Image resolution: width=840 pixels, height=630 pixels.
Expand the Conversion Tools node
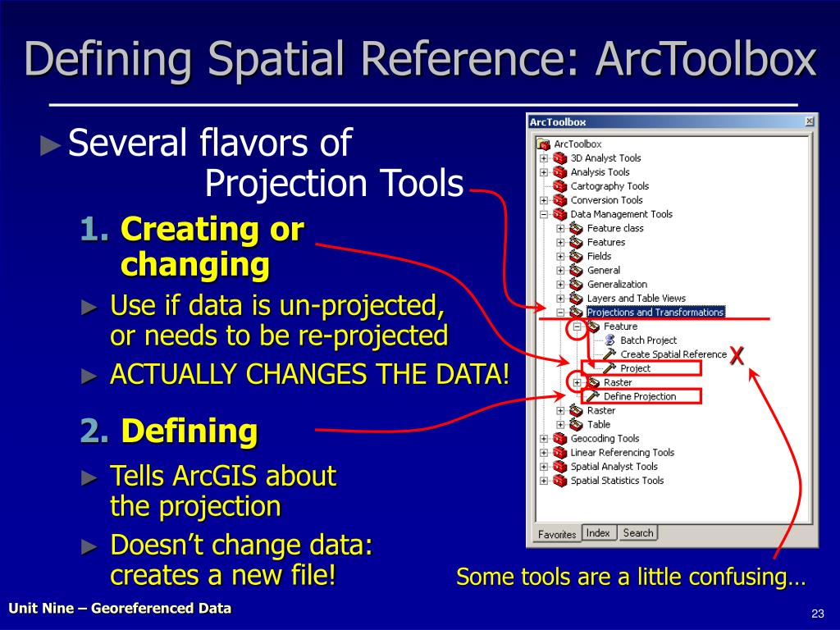pyautogui.click(x=544, y=200)
